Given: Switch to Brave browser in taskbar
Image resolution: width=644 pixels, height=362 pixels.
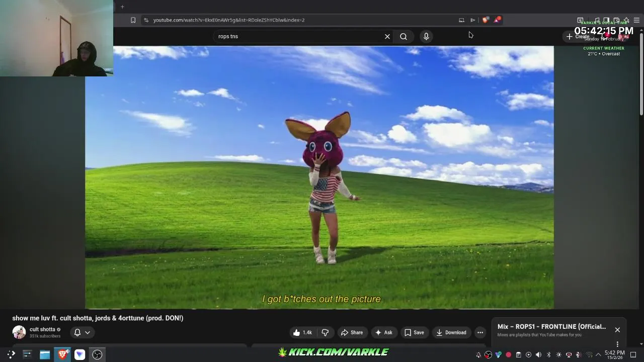Looking at the screenshot, I should click(62, 354).
